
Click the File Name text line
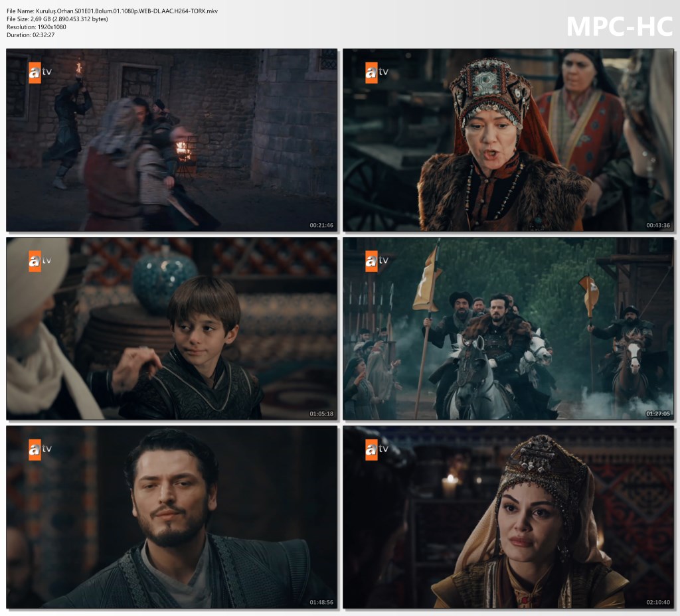[x=112, y=11]
